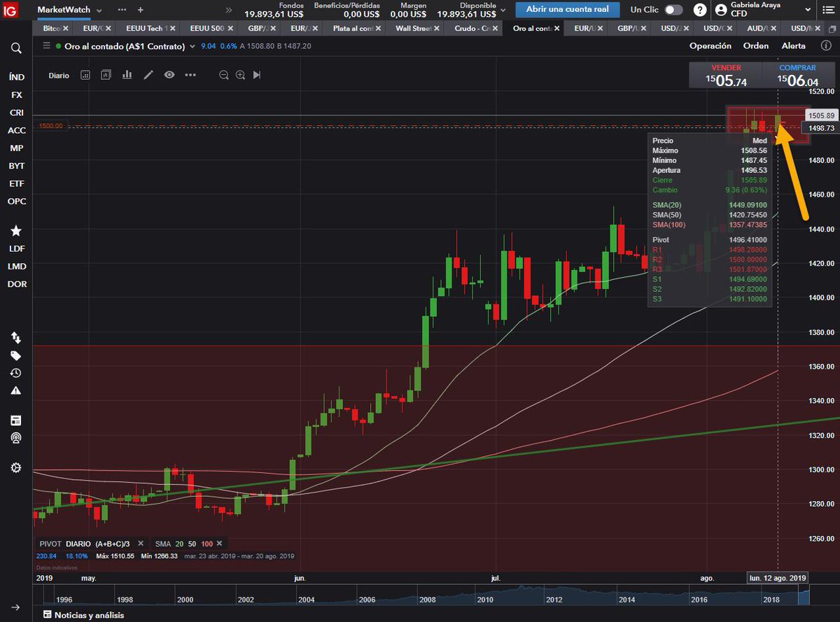Viewport: 840px width, 622px height.
Task: Toggle chart visibility with the eye icon
Action: [169, 75]
